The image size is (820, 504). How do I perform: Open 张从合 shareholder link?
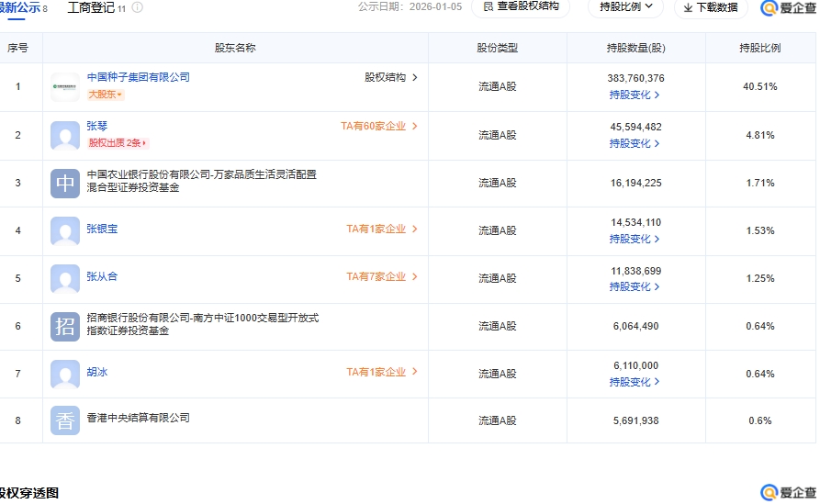[102, 276]
